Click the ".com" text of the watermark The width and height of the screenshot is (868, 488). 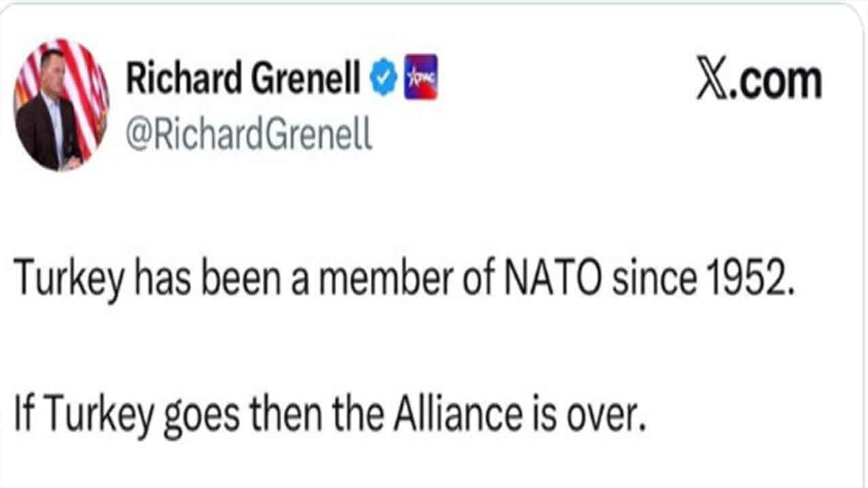(x=776, y=82)
